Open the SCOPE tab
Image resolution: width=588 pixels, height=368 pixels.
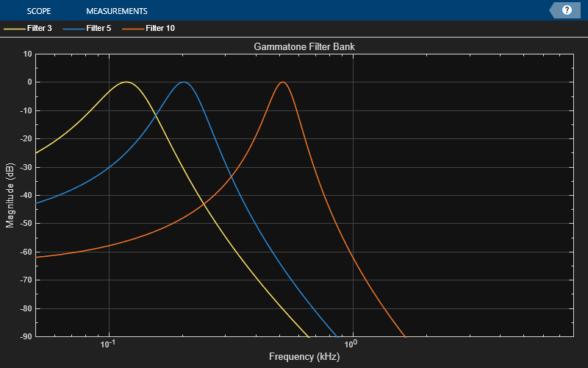click(x=38, y=11)
